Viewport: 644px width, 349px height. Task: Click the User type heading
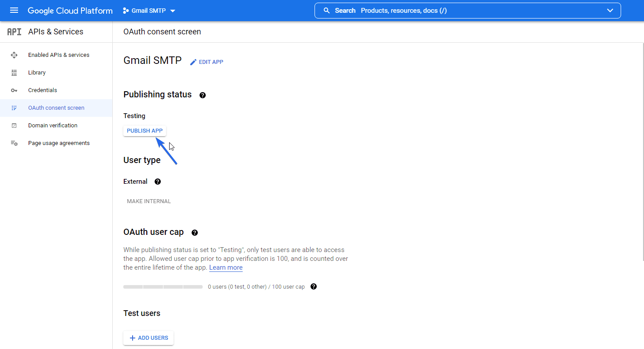(142, 160)
